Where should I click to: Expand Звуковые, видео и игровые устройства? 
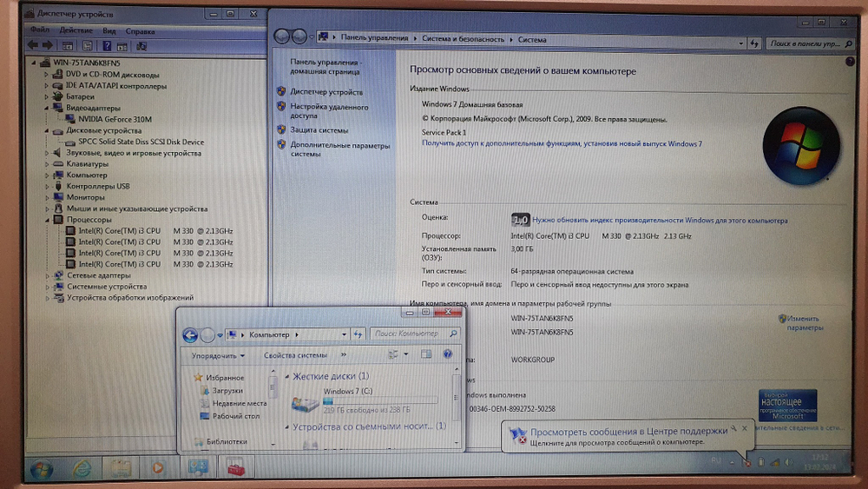click(47, 153)
